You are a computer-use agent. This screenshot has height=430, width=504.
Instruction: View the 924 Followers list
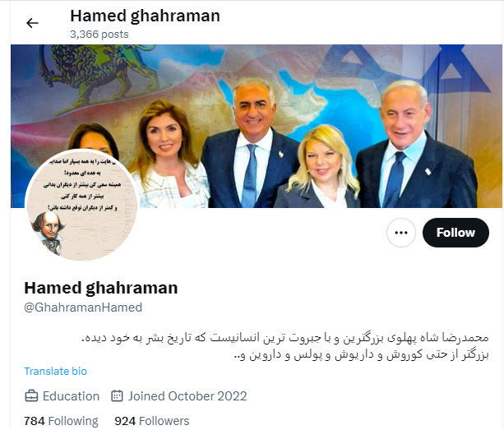tap(152, 421)
